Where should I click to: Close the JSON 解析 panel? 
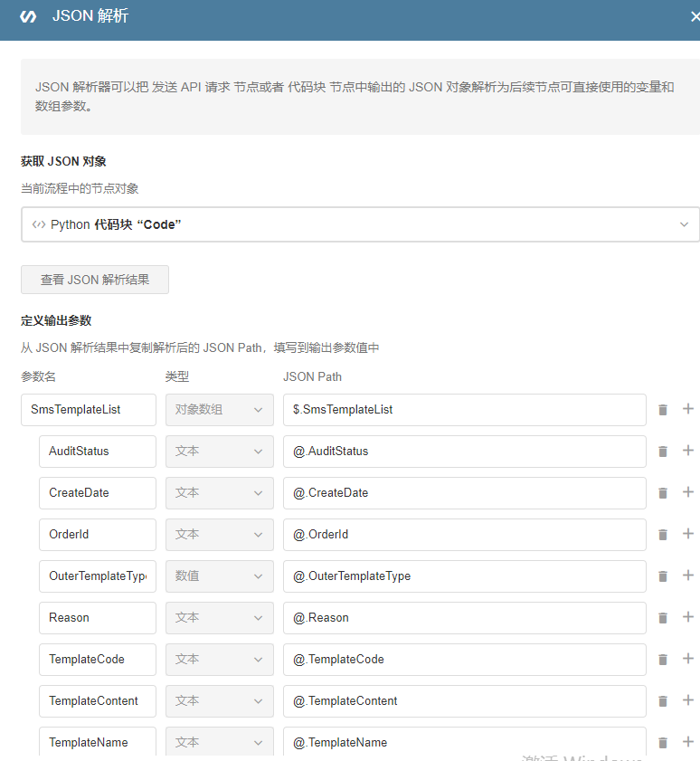(693, 16)
